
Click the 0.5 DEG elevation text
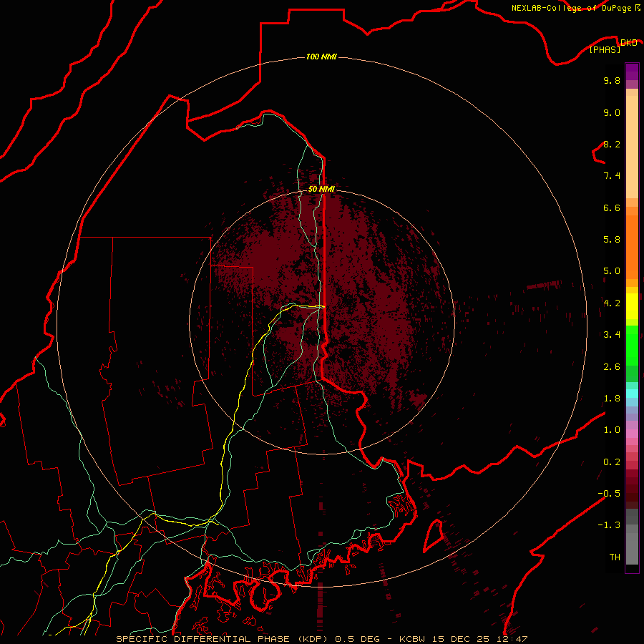point(357,639)
